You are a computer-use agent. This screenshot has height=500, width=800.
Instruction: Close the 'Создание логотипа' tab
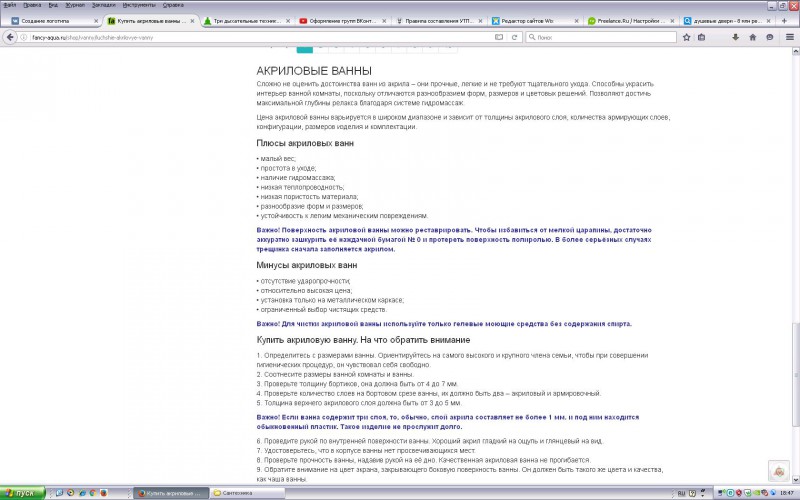coord(96,21)
